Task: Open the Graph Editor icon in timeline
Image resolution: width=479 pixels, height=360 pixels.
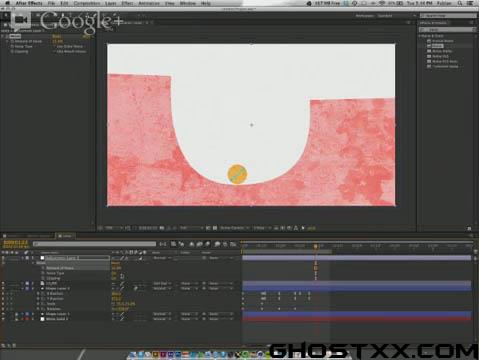Action: tap(233, 244)
